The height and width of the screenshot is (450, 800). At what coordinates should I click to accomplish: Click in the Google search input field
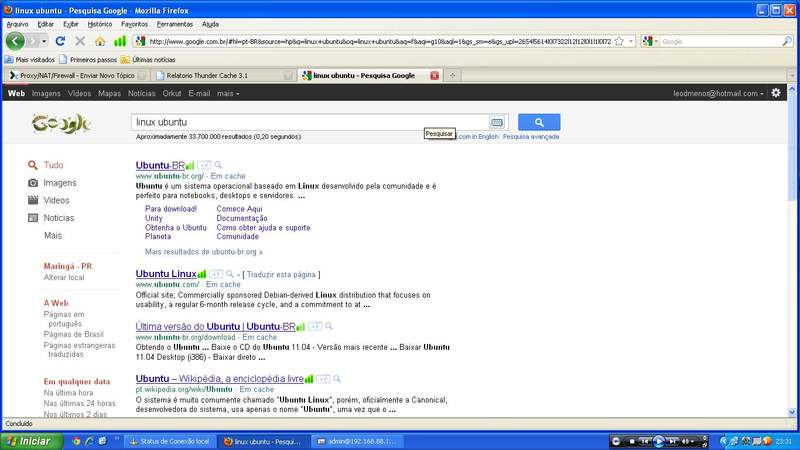pos(311,122)
